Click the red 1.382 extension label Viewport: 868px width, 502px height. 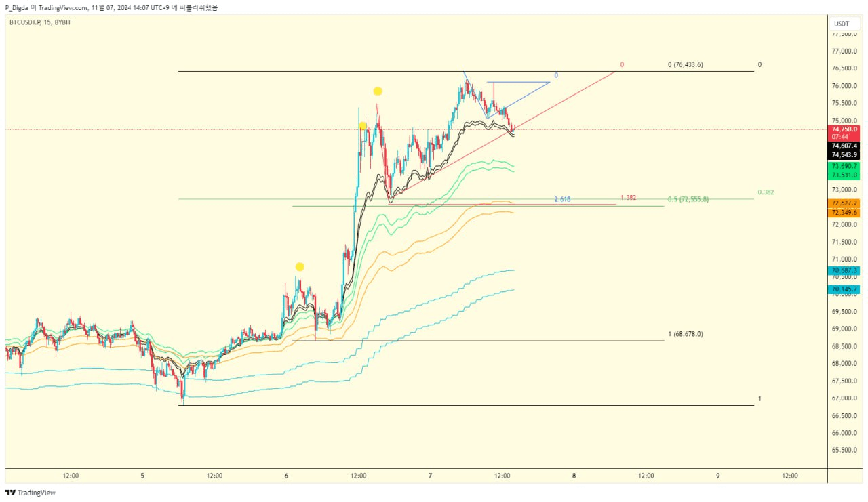pos(628,198)
